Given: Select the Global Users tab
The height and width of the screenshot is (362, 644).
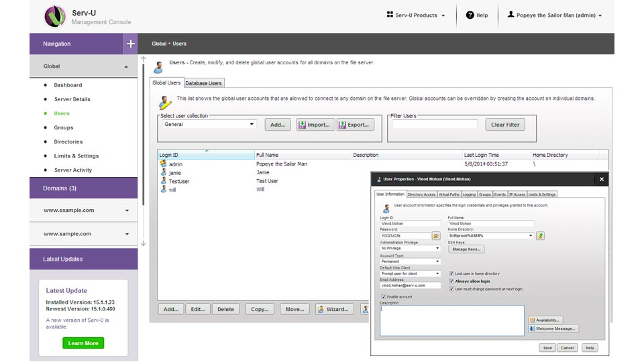Looking at the screenshot, I should (166, 82).
